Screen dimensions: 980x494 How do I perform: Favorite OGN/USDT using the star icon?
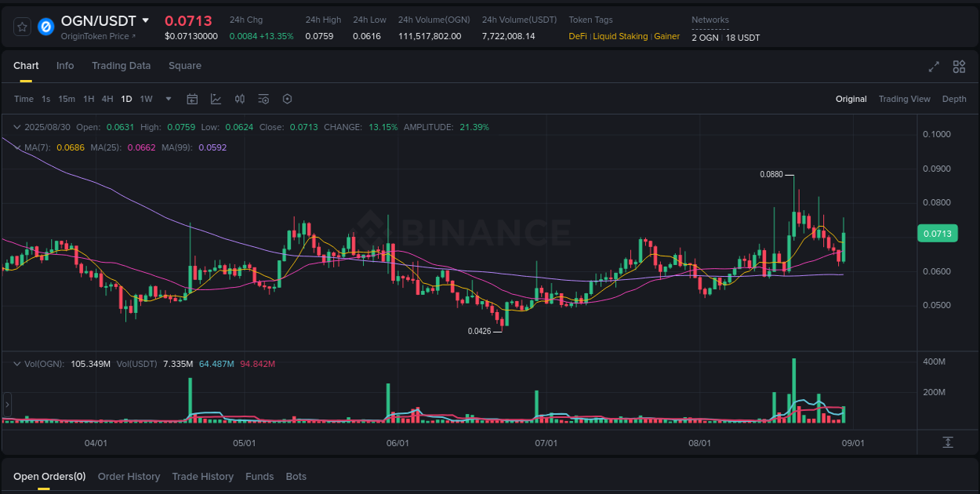[22, 26]
